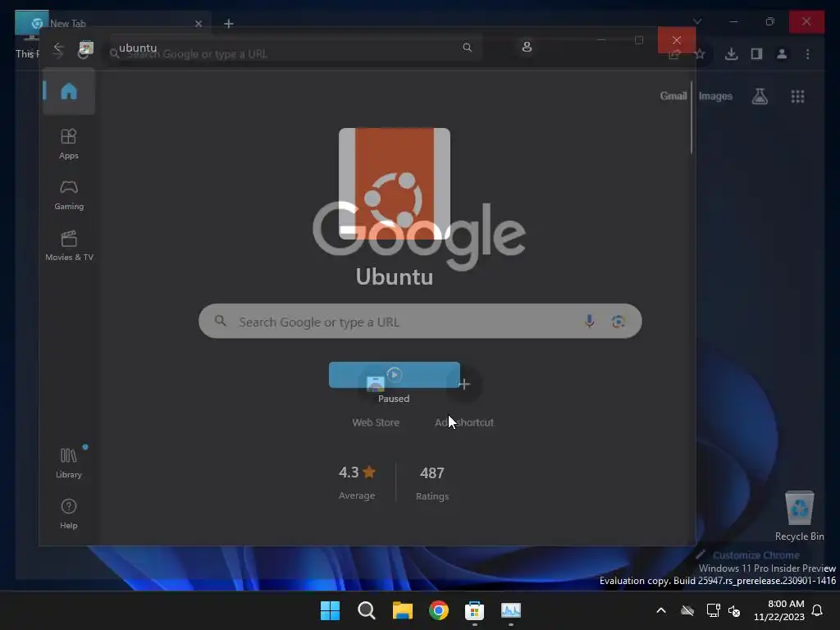The image size is (840, 630).
Task: Close the Microsoft Store window
Action: pyautogui.click(x=677, y=40)
